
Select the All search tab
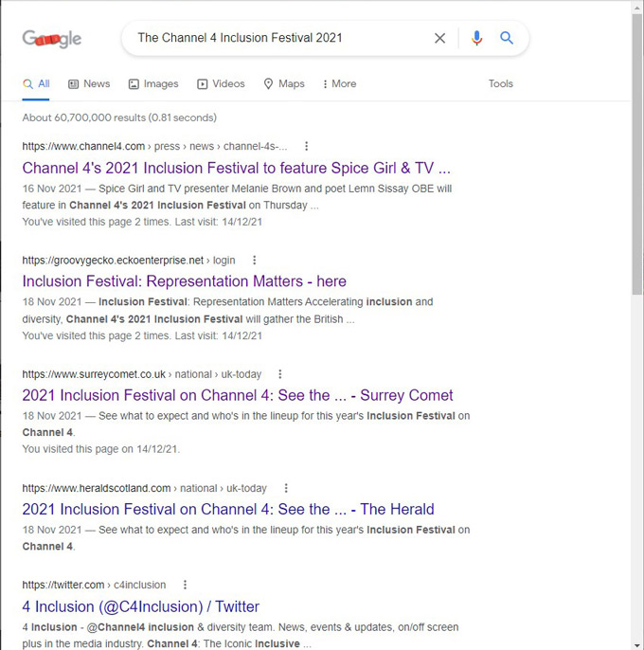[36, 83]
